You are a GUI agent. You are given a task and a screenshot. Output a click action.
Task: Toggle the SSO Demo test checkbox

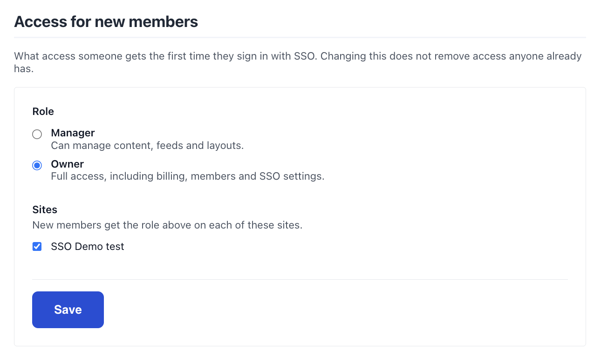pos(37,247)
